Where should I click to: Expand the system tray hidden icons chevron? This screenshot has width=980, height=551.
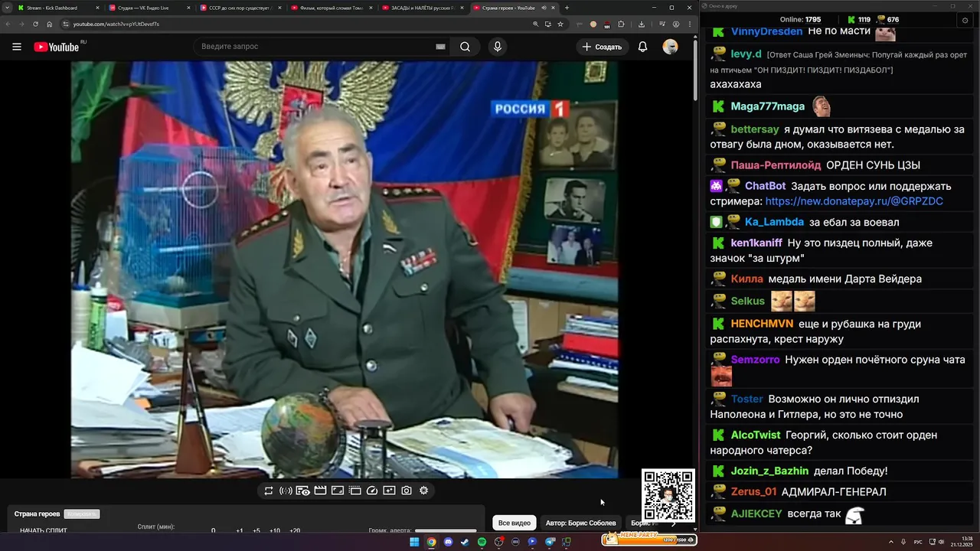(891, 542)
